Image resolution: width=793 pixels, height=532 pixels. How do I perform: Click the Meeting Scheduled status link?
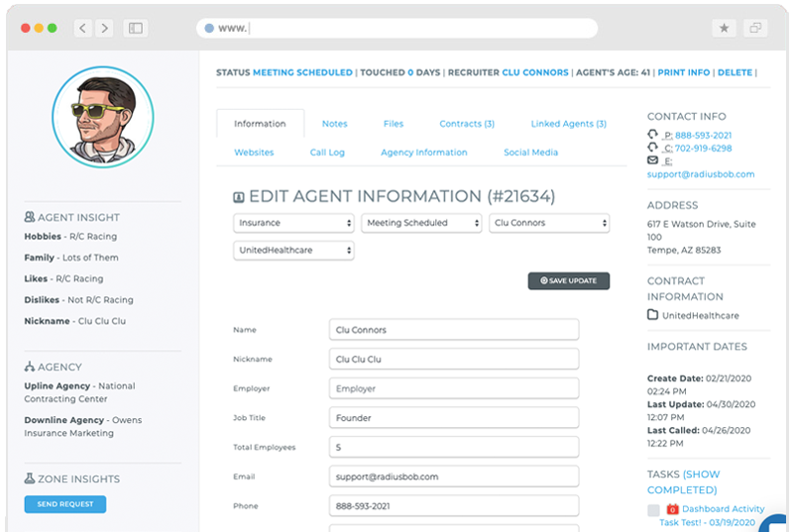[x=302, y=72]
